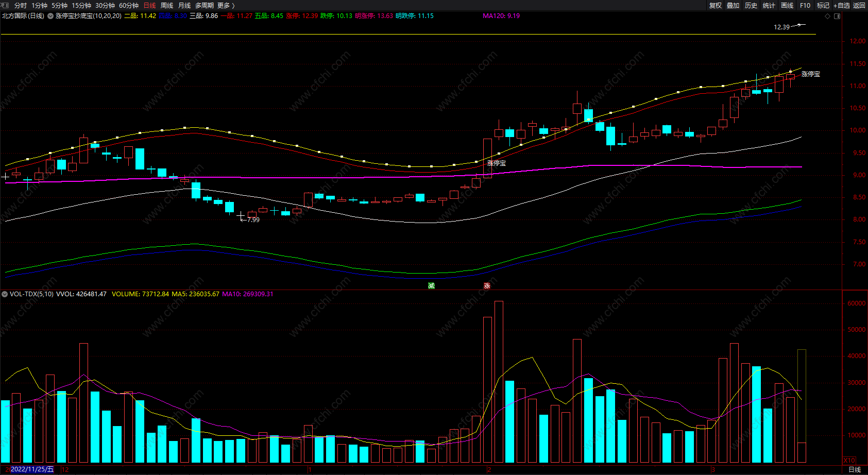Select the 日线 daily period tab
Image resolution: width=868 pixels, height=475 pixels.
pos(149,5)
